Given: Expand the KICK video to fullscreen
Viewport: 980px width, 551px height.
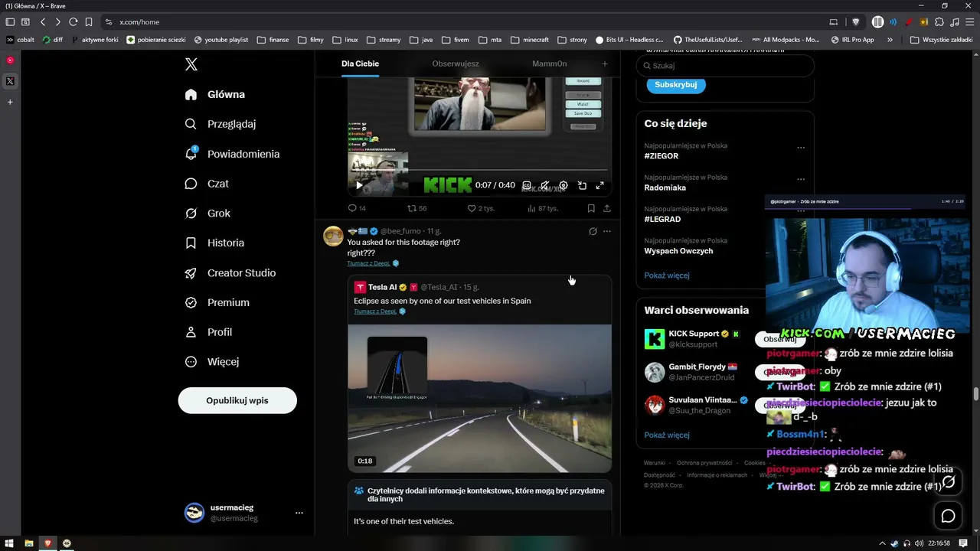Looking at the screenshot, I should pyautogui.click(x=600, y=185).
